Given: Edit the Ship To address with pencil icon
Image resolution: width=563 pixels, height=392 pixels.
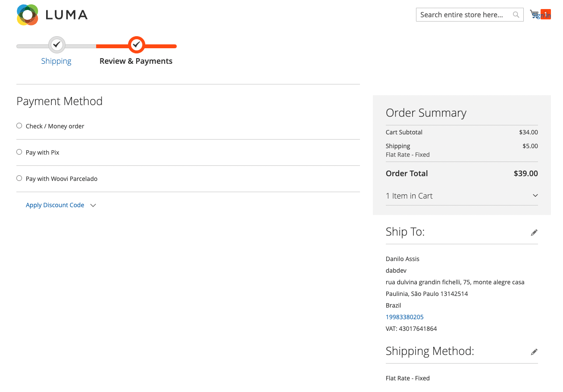Looking at the screenshot, I should (x=534, y=233).
